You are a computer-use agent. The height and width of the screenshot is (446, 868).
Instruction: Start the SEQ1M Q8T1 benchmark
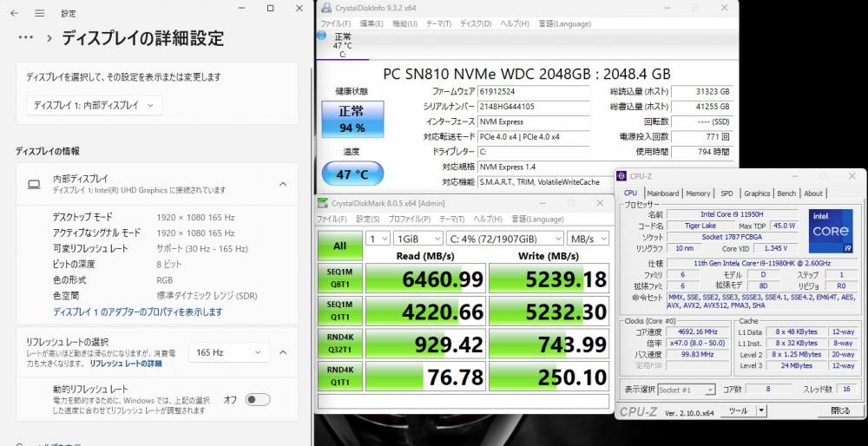340,278
